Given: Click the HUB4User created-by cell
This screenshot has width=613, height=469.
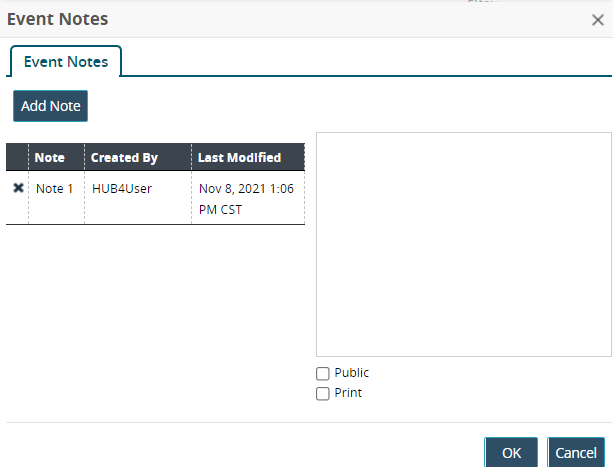Looking at the screenshot, I should (121, 188).
